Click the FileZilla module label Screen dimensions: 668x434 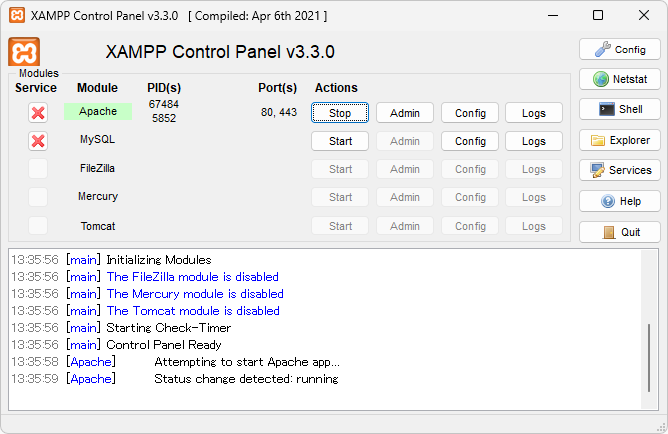point(98,168)
